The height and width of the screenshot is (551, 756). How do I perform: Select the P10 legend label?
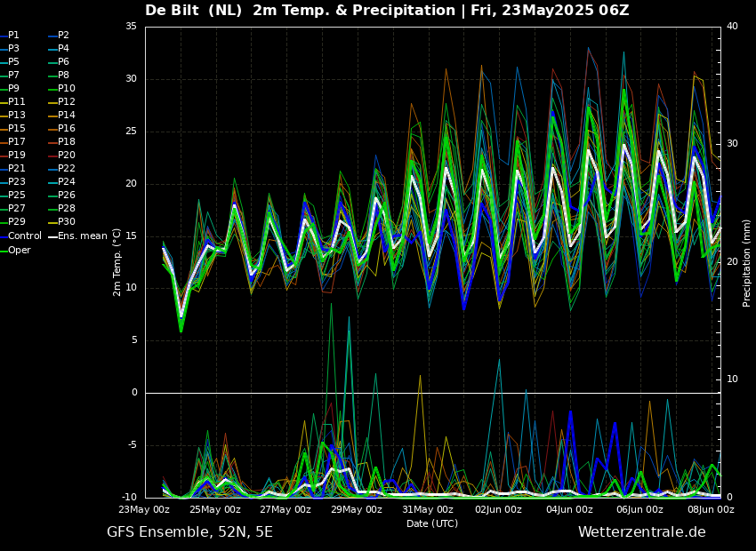66,89
